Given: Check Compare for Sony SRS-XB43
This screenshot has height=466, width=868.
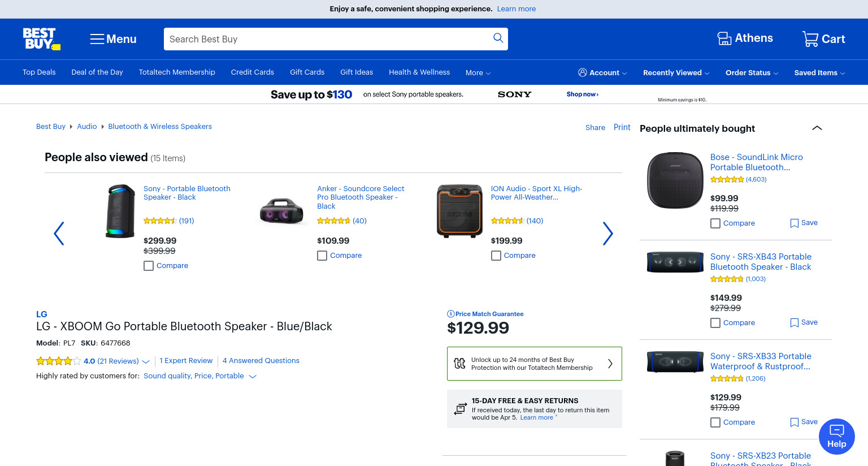Looking at the screenshot, I should [715, 323].
